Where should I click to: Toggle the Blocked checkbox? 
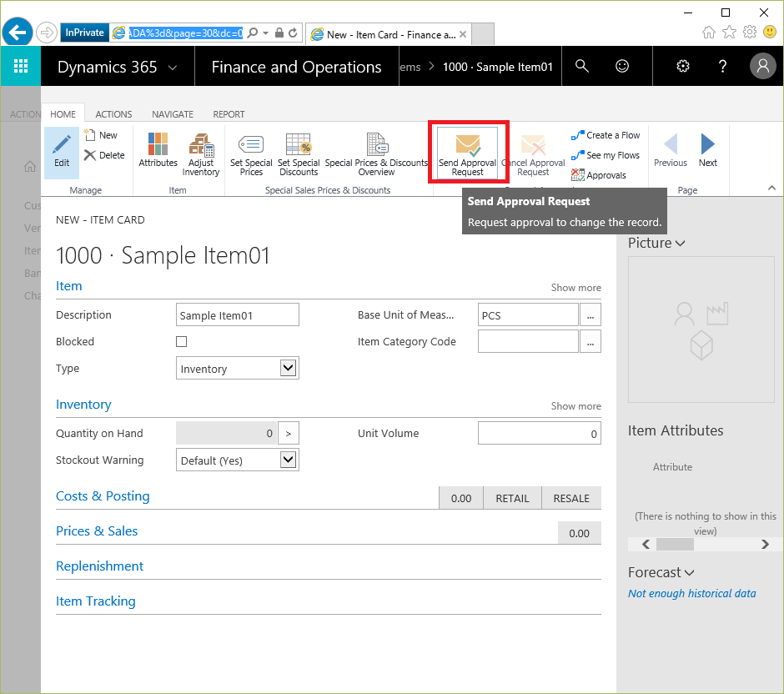182,341
